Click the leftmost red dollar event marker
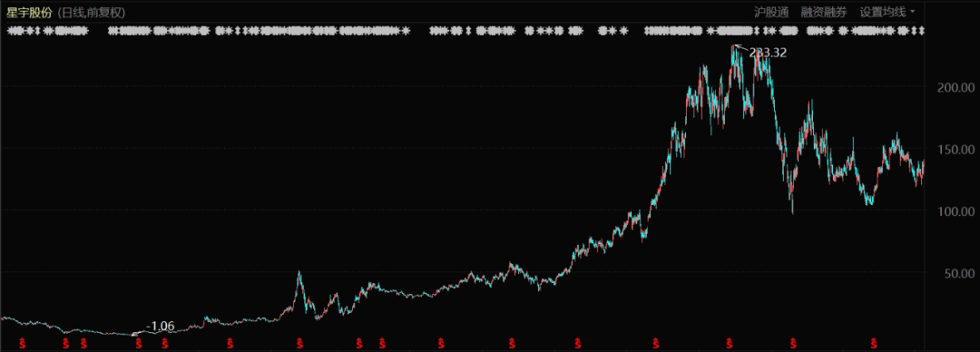Image resolution: width=980 pixels, height=352 pixels. point(23,343)
